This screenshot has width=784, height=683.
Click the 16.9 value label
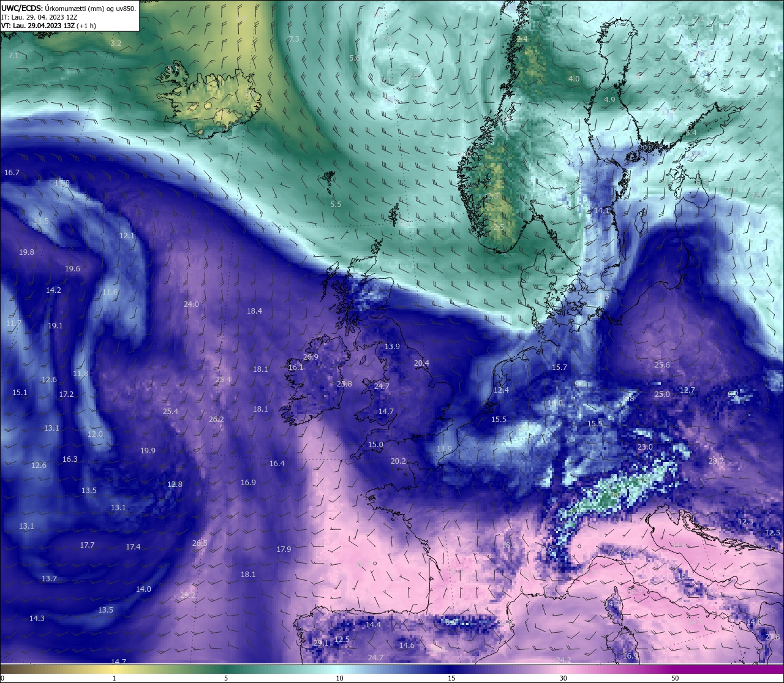tap(248, 483)
